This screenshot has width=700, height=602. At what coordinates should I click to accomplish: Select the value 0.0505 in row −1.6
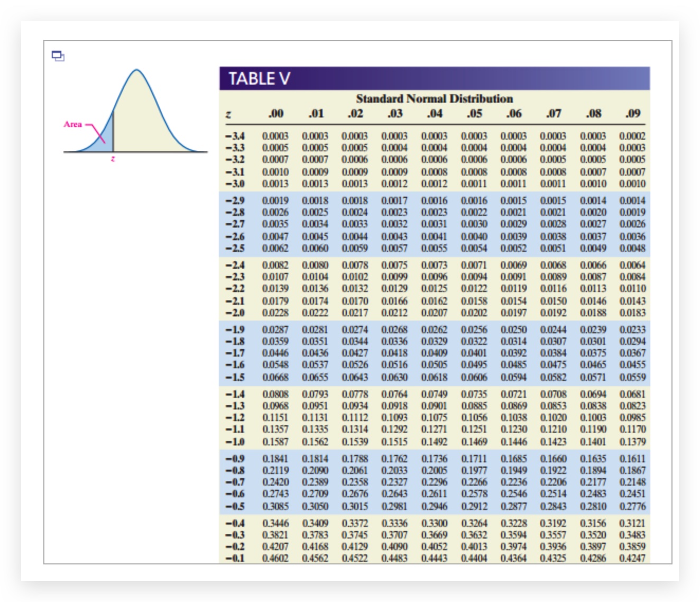click(434, 364)
